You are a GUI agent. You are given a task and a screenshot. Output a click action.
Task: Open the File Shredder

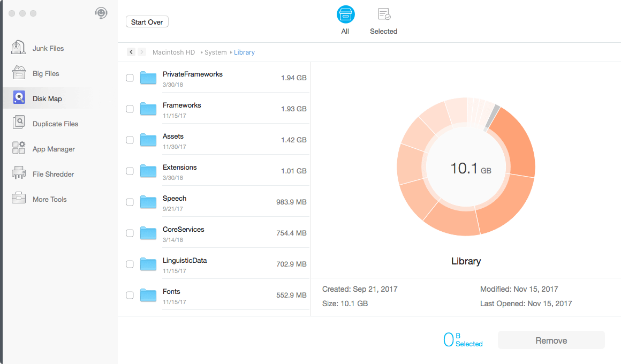(x=18, y=173)
